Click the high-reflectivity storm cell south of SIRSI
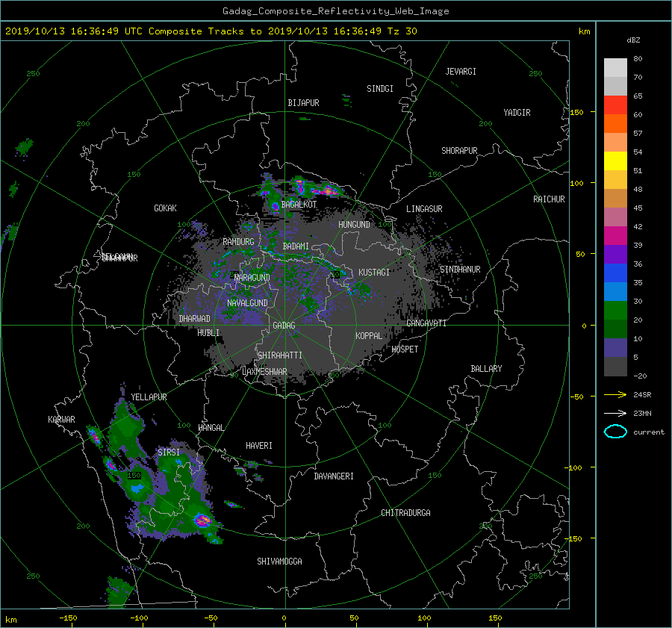 [x=202, y=520]
